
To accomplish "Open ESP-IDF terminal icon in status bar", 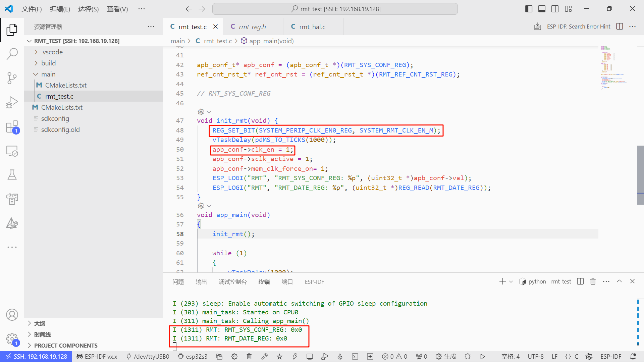I will [x=355, y=356].
